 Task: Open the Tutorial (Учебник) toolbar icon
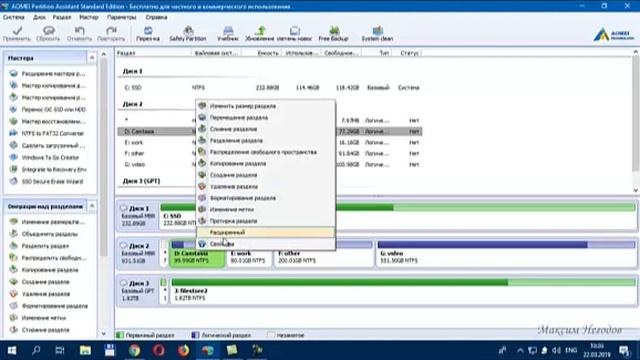pos(228,33)
